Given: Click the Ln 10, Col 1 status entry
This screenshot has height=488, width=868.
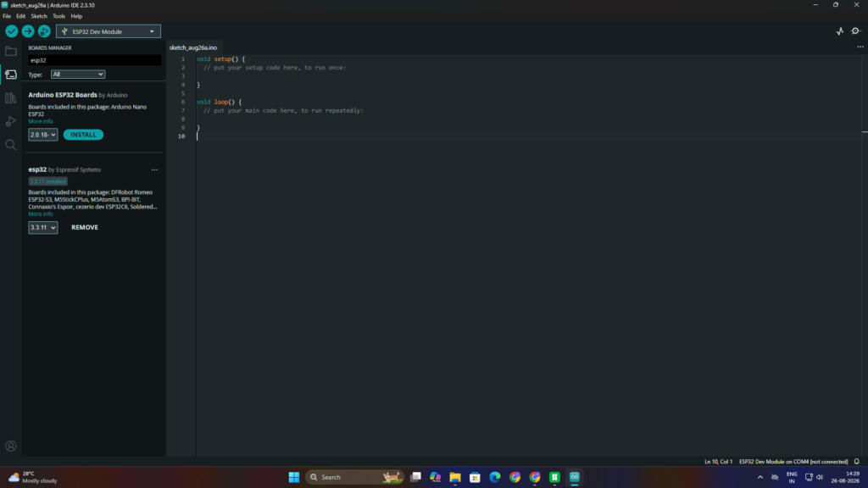Looking at the screenshot, I should pyautogui.click(x=718, y=462).
